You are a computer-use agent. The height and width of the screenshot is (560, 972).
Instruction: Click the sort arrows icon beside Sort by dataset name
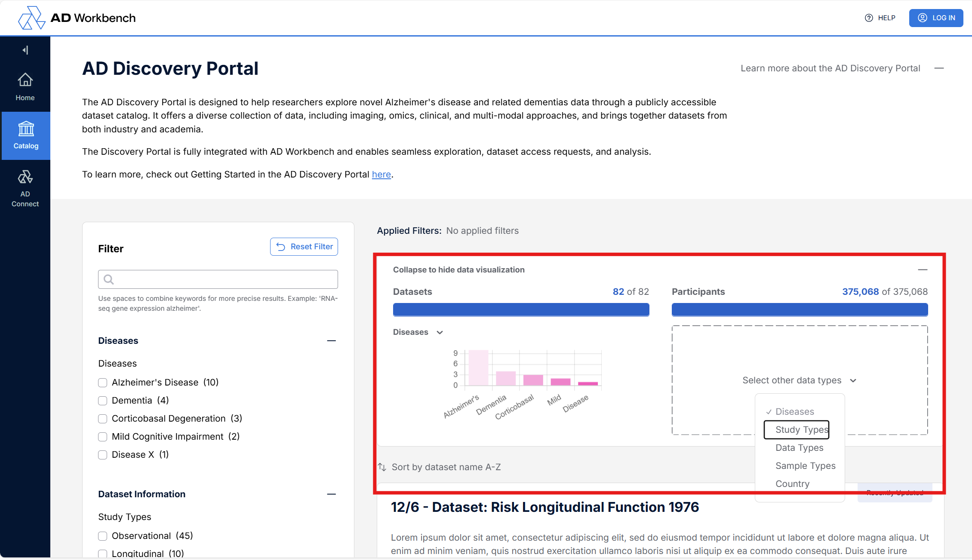coord(382,467)
